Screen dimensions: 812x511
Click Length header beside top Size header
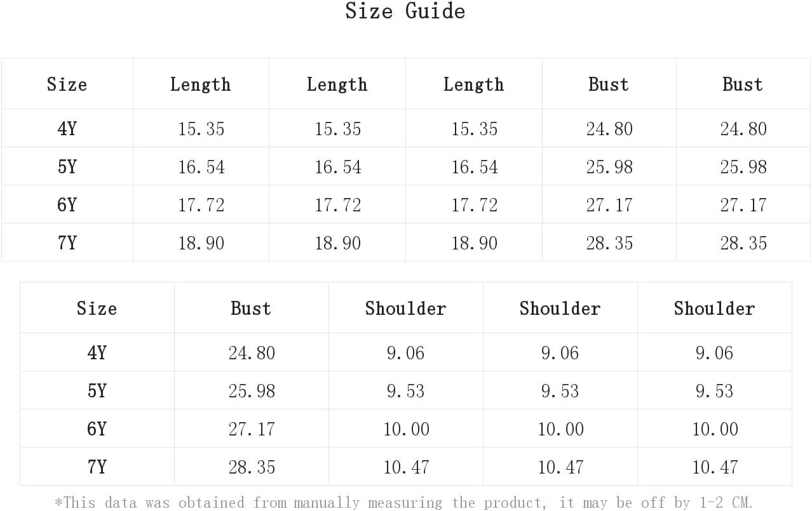click(x=200, y=84)
